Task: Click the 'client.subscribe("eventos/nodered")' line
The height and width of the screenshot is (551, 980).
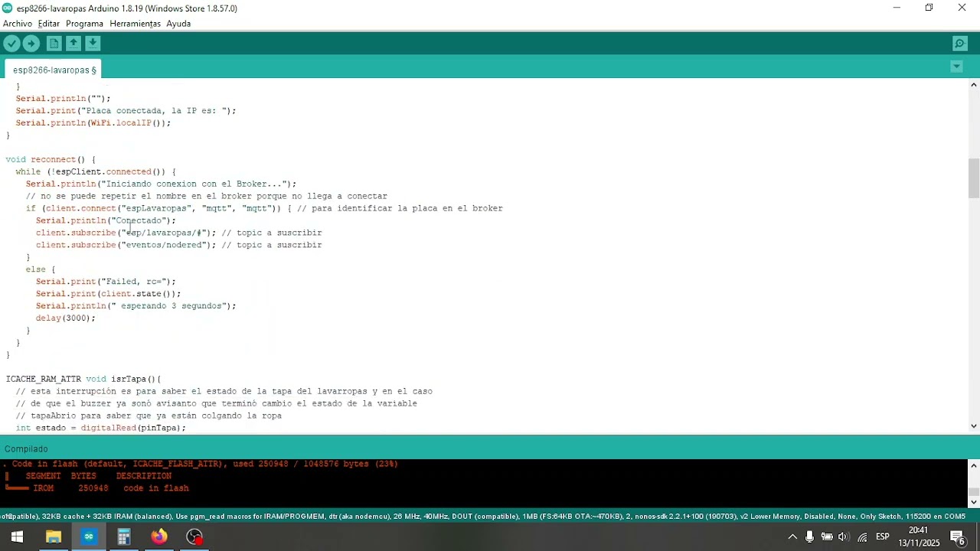Action: click(x=179, y=245)
